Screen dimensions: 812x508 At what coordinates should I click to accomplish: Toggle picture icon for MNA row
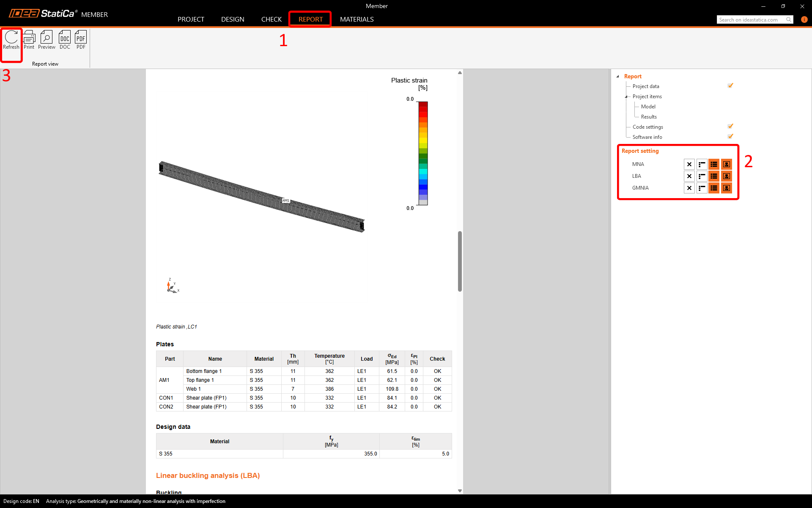pos(726,164)
